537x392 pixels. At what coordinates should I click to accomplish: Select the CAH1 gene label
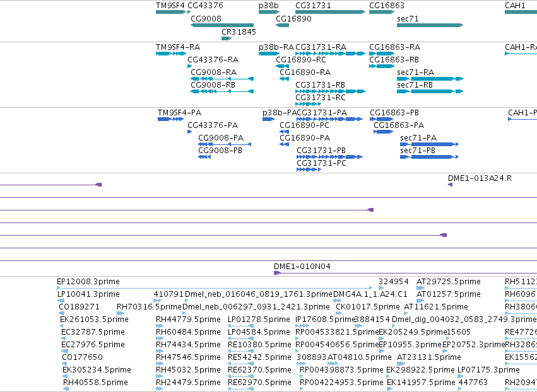click(515, 6)
